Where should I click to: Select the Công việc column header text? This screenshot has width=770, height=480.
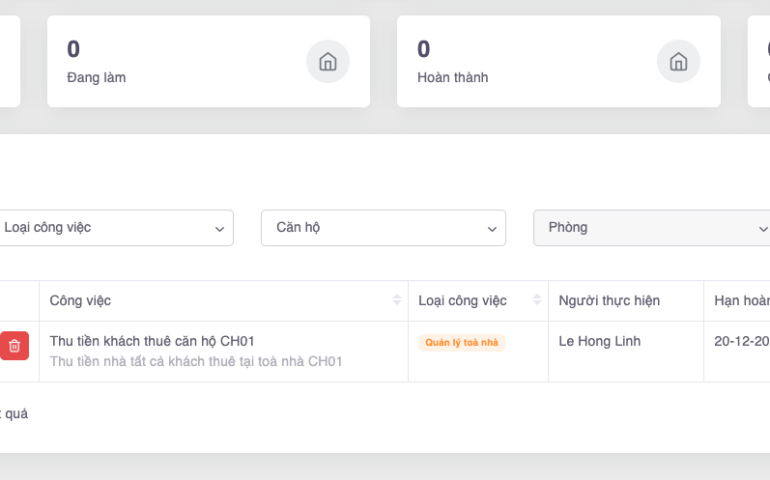pos(80,301)
